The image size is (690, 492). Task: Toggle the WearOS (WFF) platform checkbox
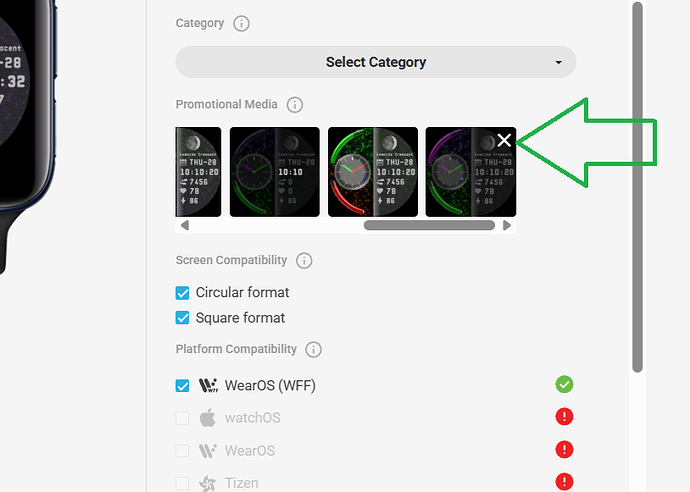pos(182,386)
